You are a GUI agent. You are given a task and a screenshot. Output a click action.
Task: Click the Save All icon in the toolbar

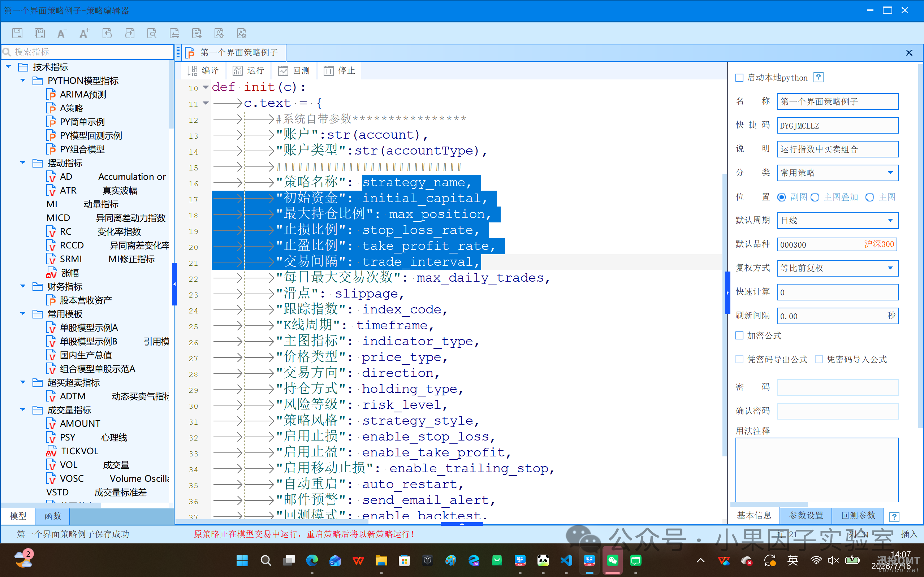(x=40, y=33)
